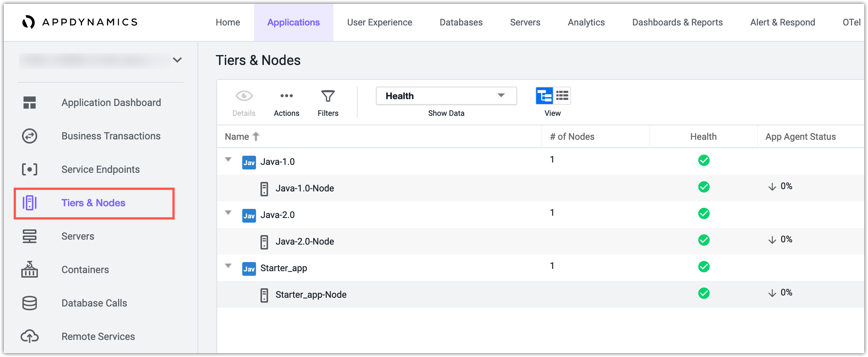Select the Java-2.0-Node name text
Image resolution: width=868 pixels, height=357 pixels.
click(x=305, y=242)
